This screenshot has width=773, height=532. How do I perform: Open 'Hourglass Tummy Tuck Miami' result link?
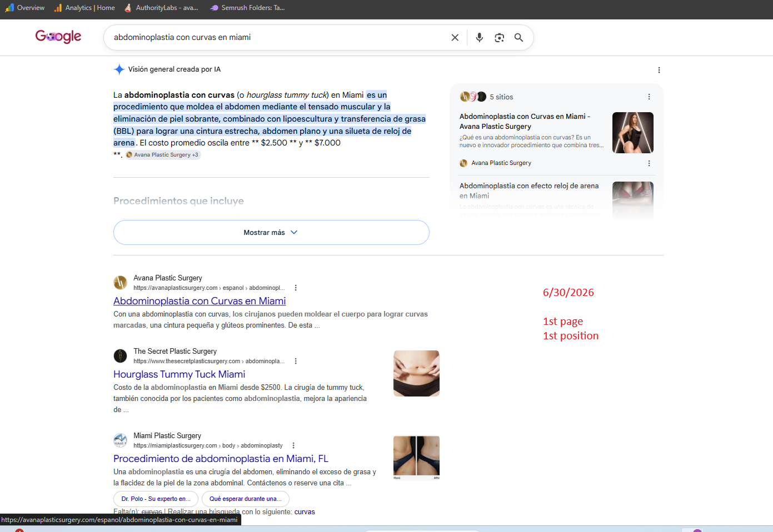pos(179,374)
